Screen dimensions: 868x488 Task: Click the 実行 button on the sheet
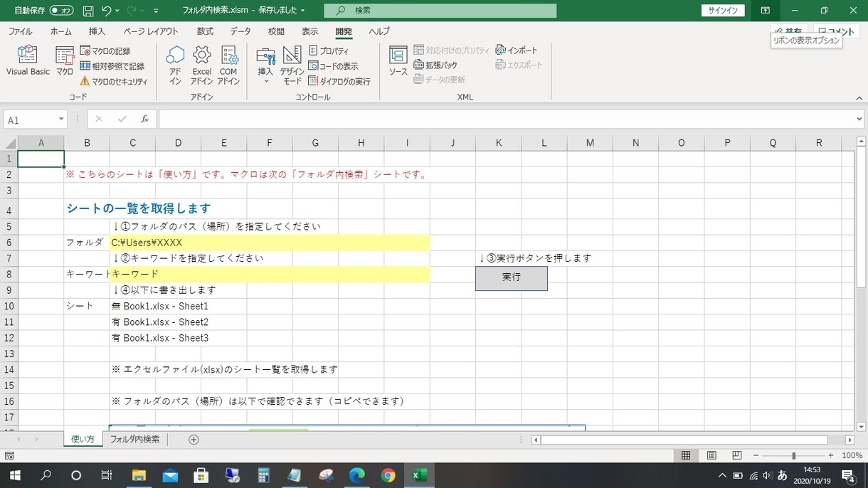(x=512, y=278)
